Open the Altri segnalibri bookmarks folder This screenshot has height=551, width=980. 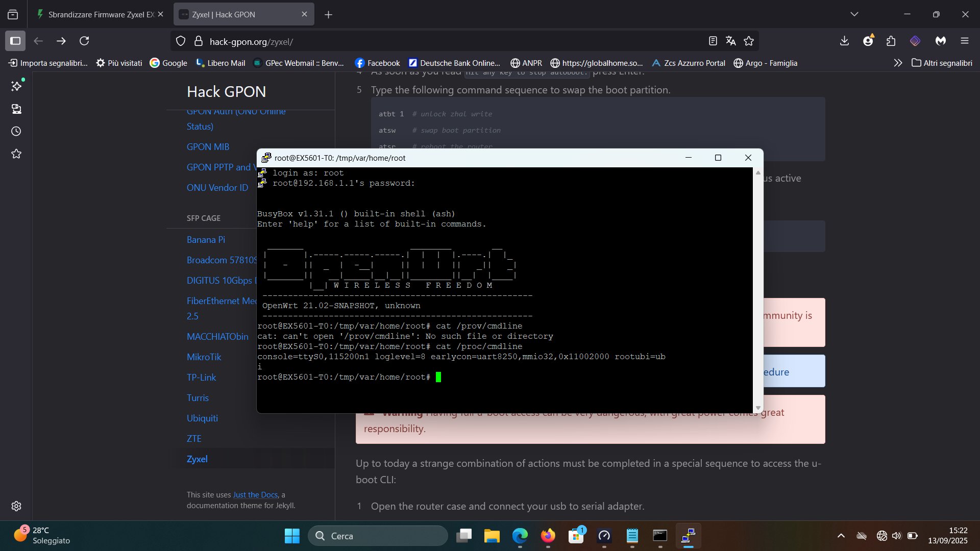click(942, 63)
